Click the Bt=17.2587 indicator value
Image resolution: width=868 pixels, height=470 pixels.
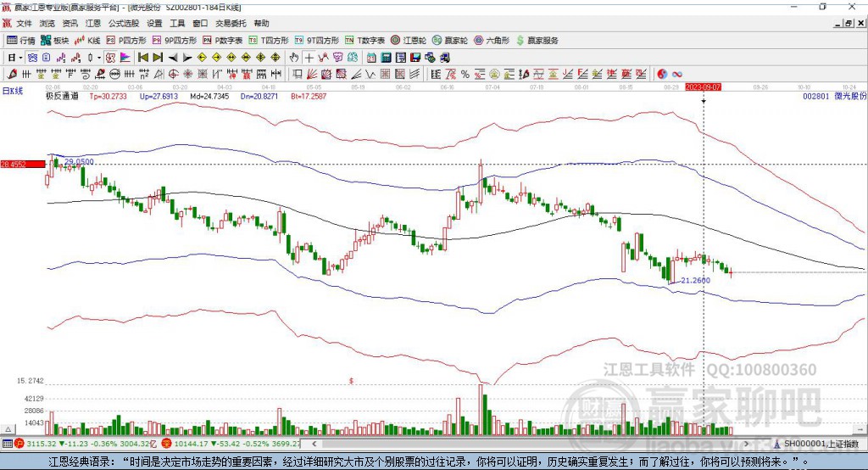[x=309, y=96]
